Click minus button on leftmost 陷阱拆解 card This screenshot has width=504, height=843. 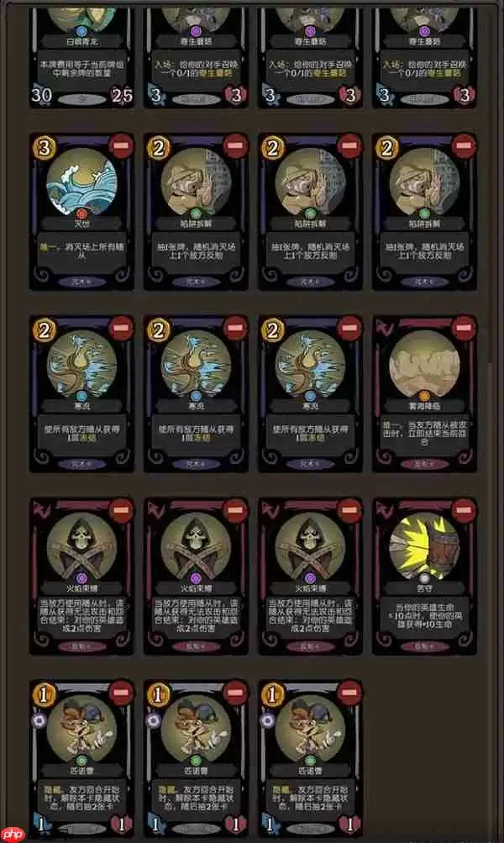tap(236, 145)
